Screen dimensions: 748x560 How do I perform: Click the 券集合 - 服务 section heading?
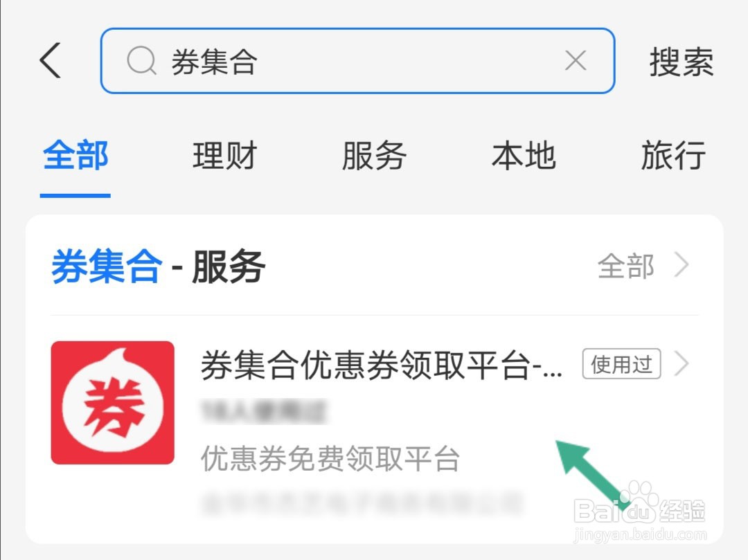[158, 267]
